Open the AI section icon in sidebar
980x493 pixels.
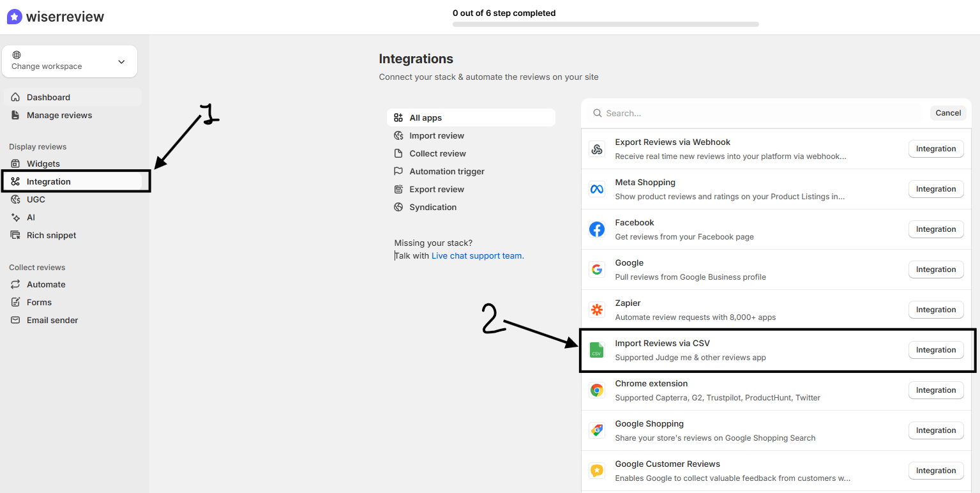15,217
